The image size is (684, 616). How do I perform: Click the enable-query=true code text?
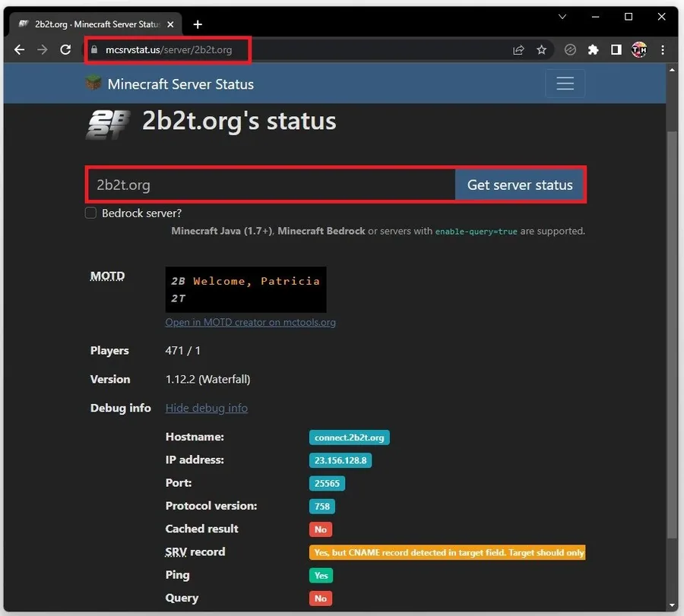(476, 232)
